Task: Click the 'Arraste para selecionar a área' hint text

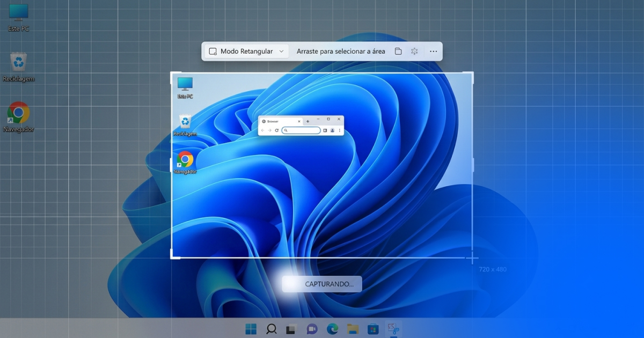Action: [341, 52]
